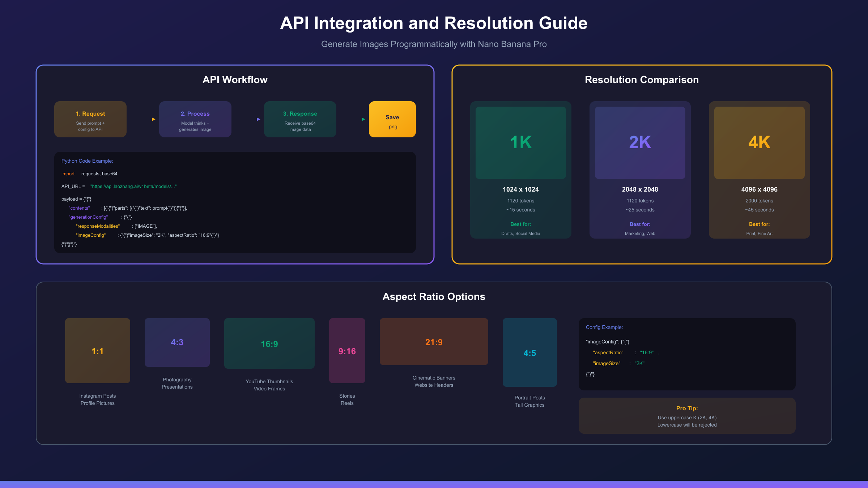Click the arrow between Request and Process steps

pos(153,119)
